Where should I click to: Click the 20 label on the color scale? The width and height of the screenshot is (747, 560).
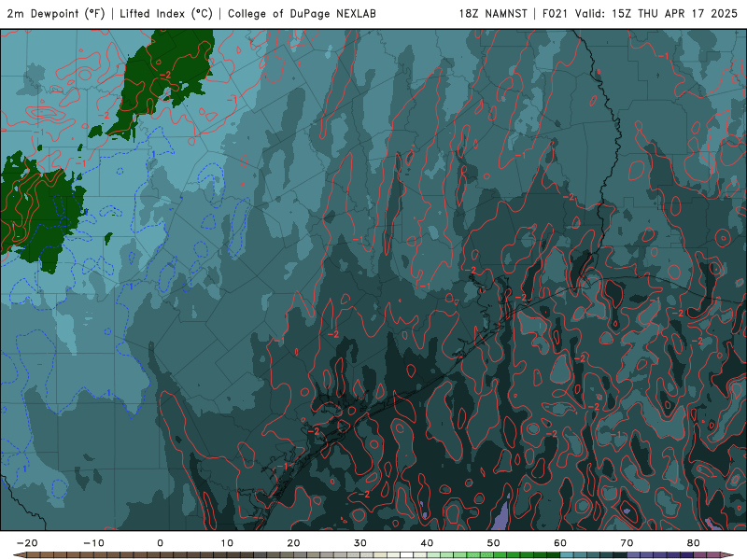pos(293,543)
